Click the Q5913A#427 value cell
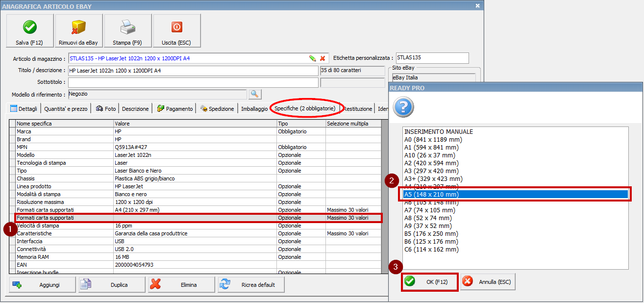 coord(195,147)
